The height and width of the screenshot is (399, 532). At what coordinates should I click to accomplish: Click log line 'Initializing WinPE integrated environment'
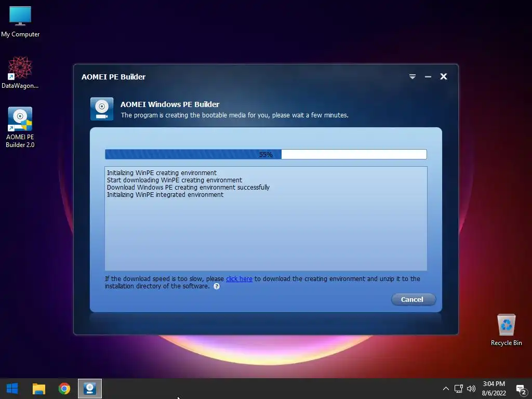(x=165, y=195)
